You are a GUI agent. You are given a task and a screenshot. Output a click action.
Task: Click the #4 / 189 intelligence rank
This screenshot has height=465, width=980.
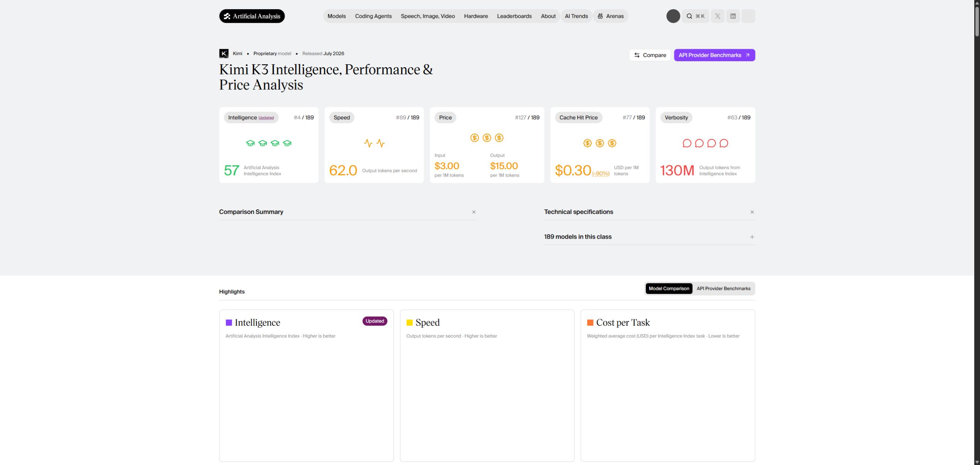303,117
